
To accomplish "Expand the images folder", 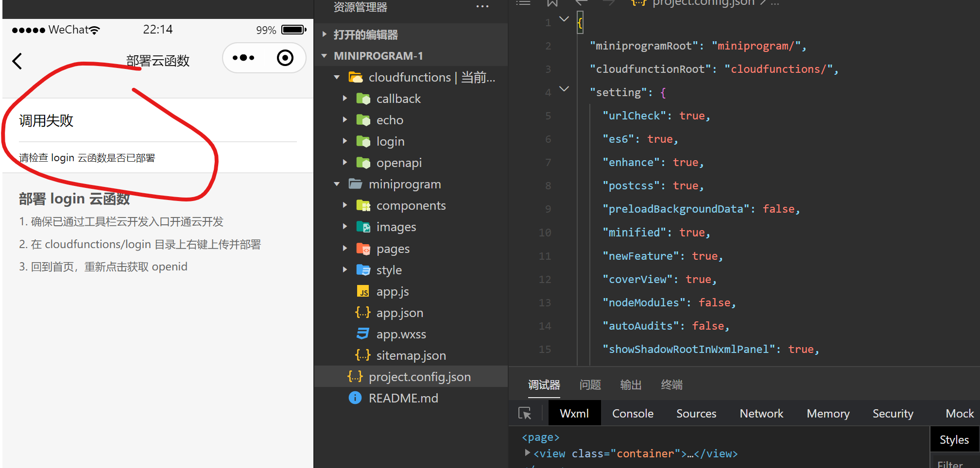I will [345, 227].
